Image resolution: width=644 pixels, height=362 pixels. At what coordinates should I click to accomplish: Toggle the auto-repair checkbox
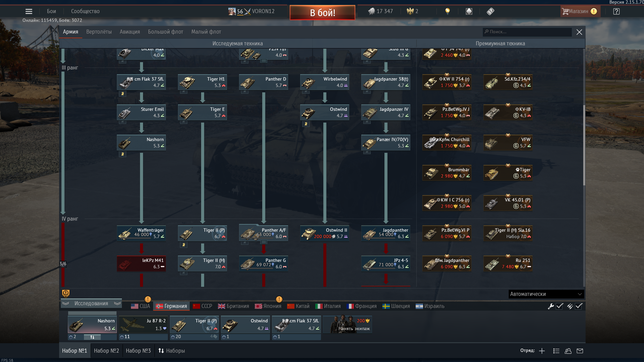click(559, 306)
